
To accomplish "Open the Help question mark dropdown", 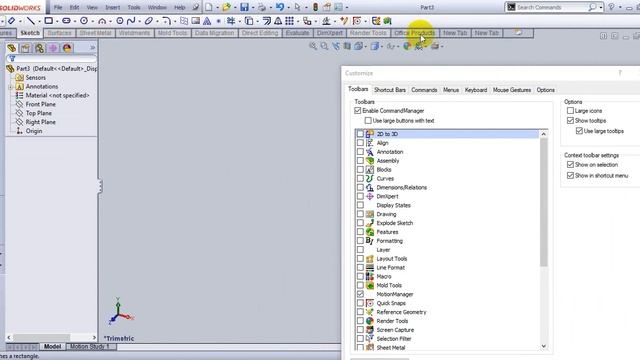I will click(620, 7).
